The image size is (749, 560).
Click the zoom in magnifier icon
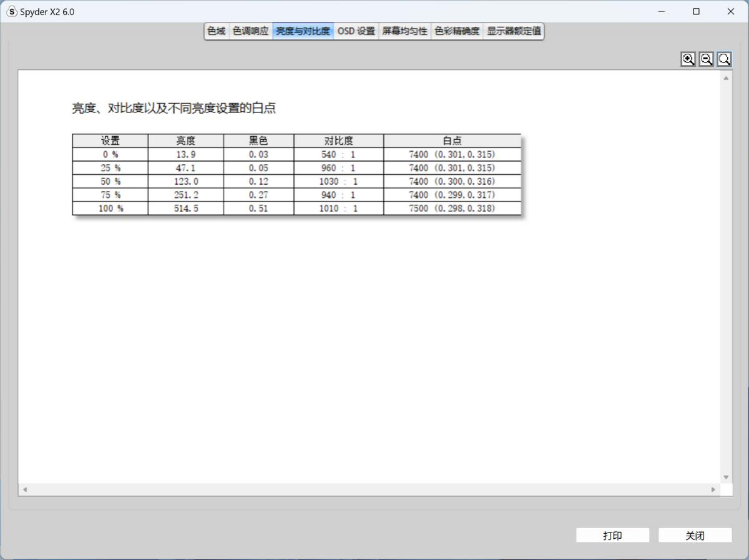(x=688, y=59)
